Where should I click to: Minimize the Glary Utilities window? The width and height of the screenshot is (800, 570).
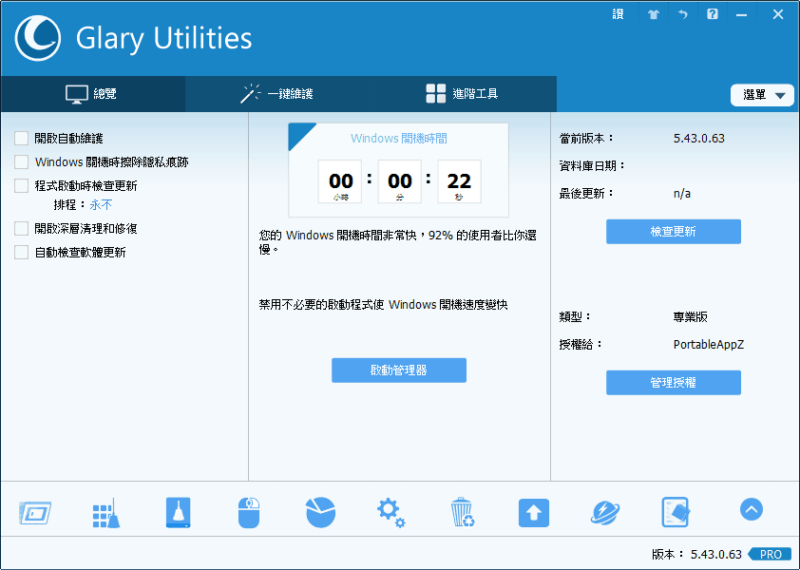coord(741,14)
